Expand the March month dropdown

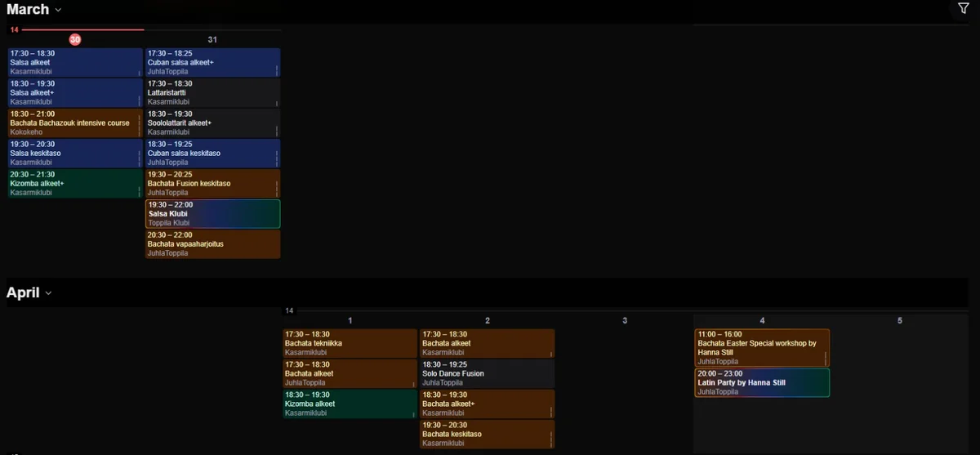pos(34,10)
